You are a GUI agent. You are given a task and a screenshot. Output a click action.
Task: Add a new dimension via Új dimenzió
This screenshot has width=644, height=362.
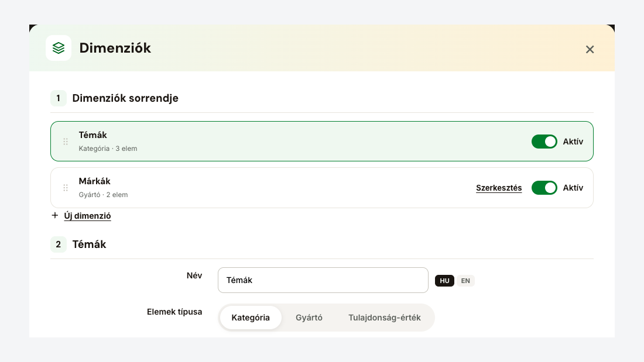(x=87, y=216)
